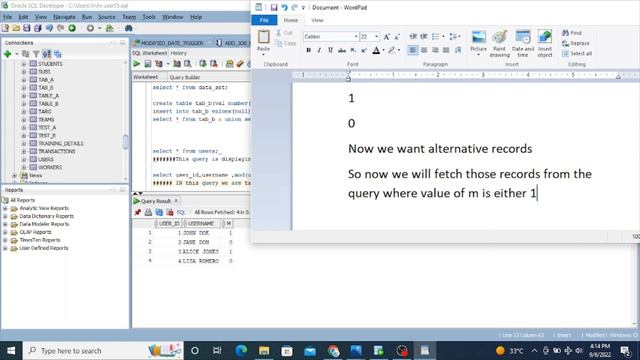This screenshot has height=360, width=640.
Task: Click the Underline button in WordPad
Action: tap(330, 50)
